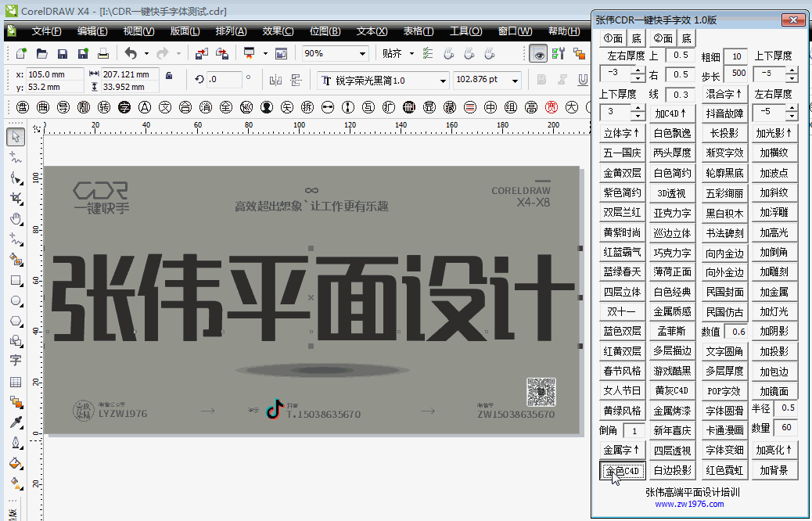The width and height of the screenshot is (812, 521).
Task: Select the Ellipse tool
Action: pyautogui.click(x=16, y=300)
